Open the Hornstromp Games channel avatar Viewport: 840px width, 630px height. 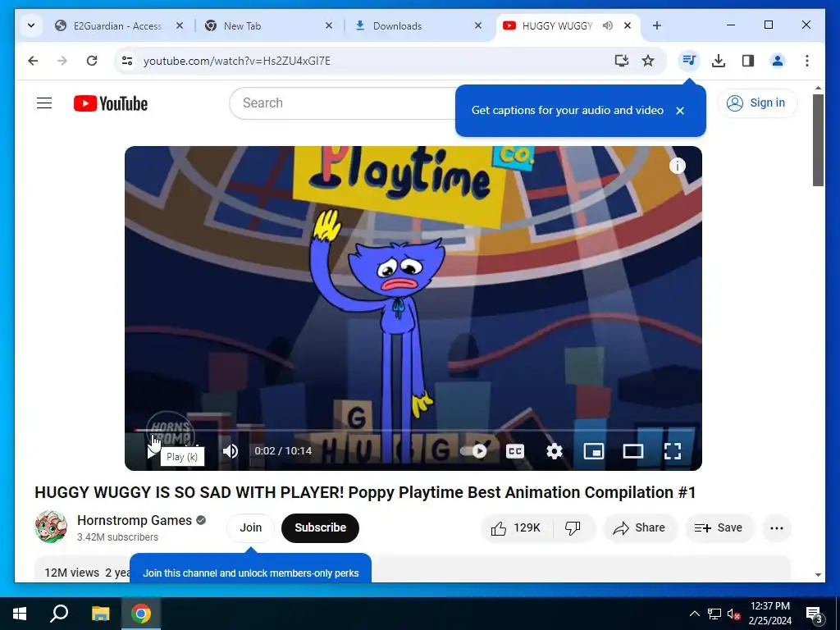click(x=51, y=527)
